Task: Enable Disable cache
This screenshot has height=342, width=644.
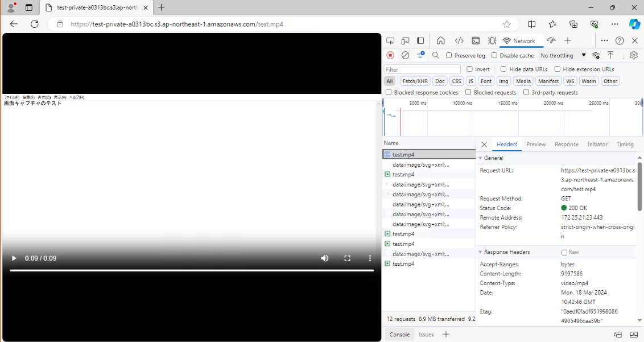Action: click(494, 55)
